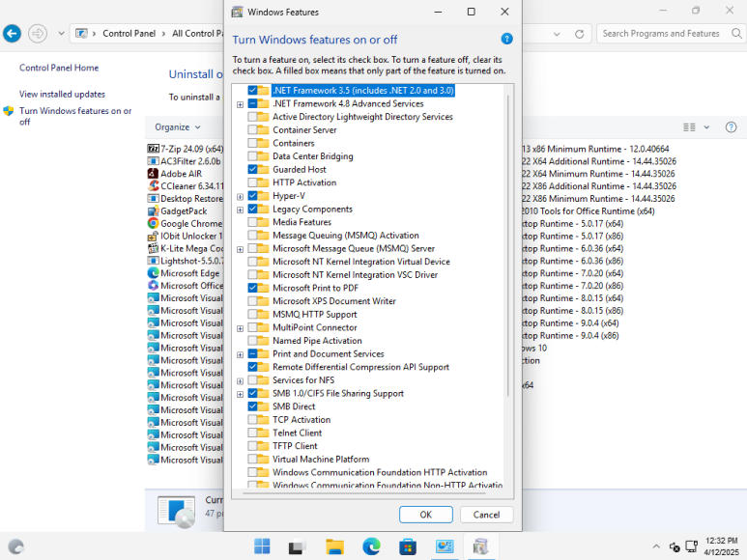This screenshot has height=560, width=747.
Task: Open view options dropdown arrow
Action: 706,127
